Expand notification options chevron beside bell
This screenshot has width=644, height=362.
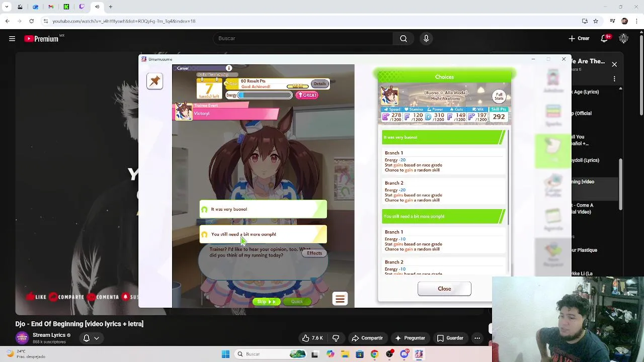click(97, 338)
